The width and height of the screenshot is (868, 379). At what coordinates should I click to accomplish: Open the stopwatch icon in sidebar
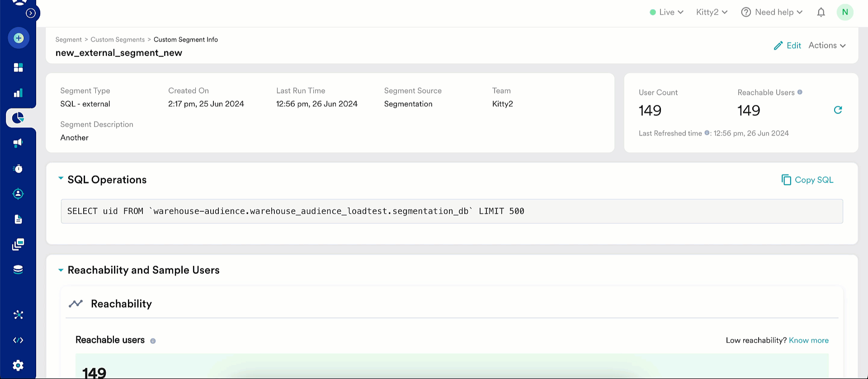click(x=18, y=168)
